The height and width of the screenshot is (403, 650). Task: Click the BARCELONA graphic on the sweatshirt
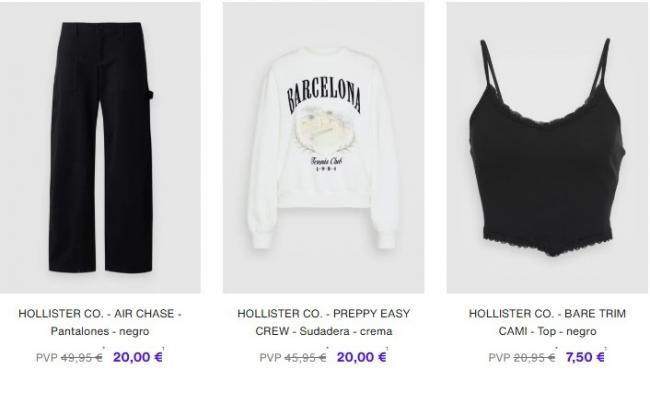click(324, 98)
